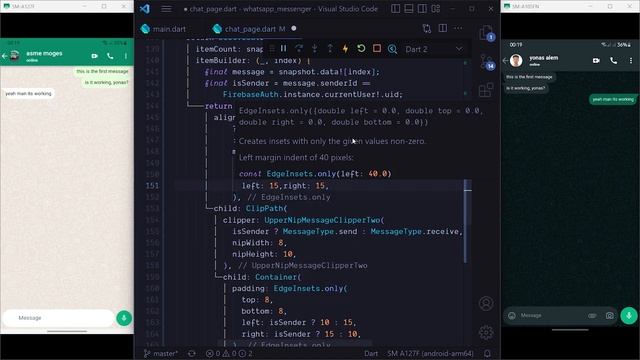Open the widget inspector debug icon
Screen dimensions: 640x360
(392, 49)
